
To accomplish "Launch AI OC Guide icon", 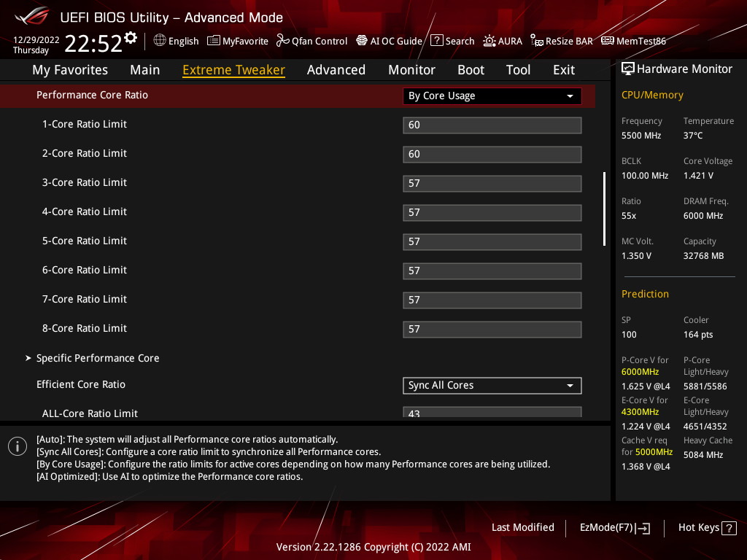I will tap(362, 41).
